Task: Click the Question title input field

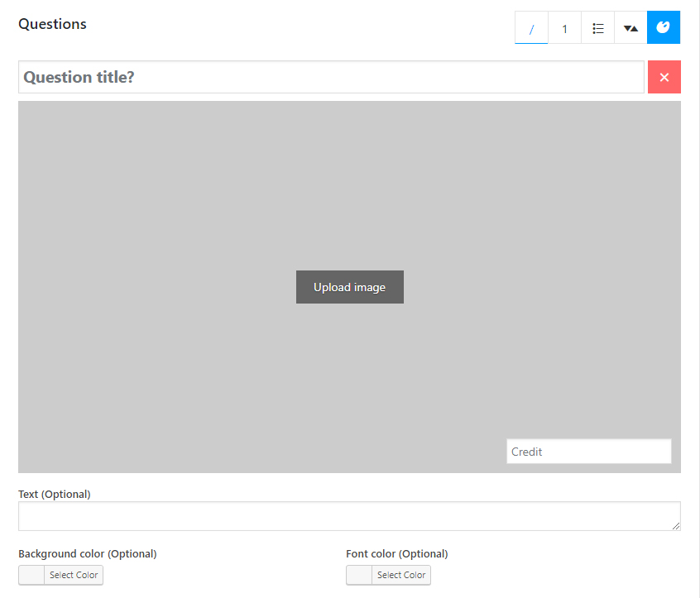Action: coord(331,77)
